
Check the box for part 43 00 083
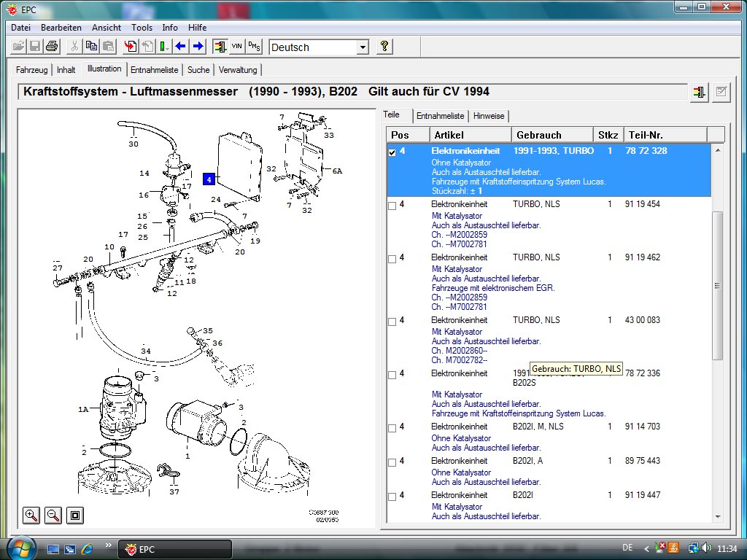pyautogui.click(x=392, y=322)
